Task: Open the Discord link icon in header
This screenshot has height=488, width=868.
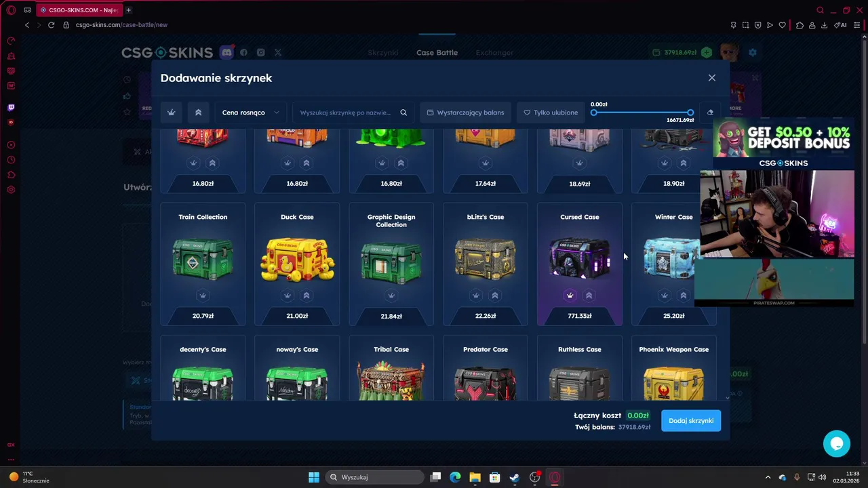Action: (226, 52)
